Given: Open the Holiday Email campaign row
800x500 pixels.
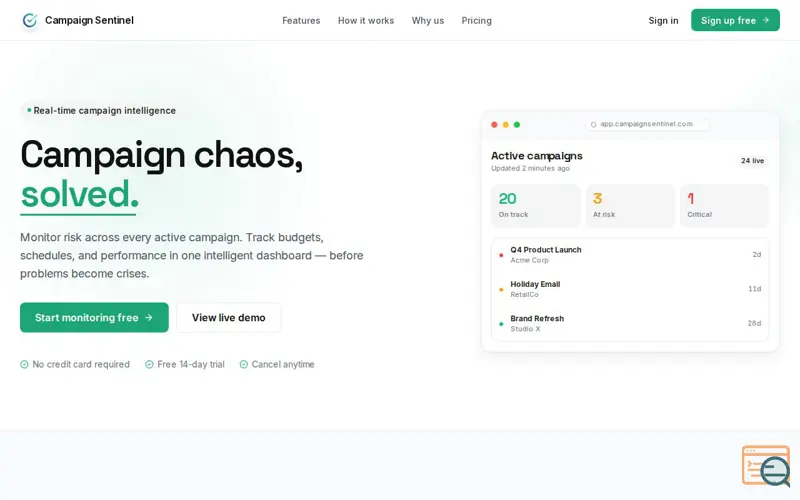Looking at the screenshot, I should [x=630, y=289].
